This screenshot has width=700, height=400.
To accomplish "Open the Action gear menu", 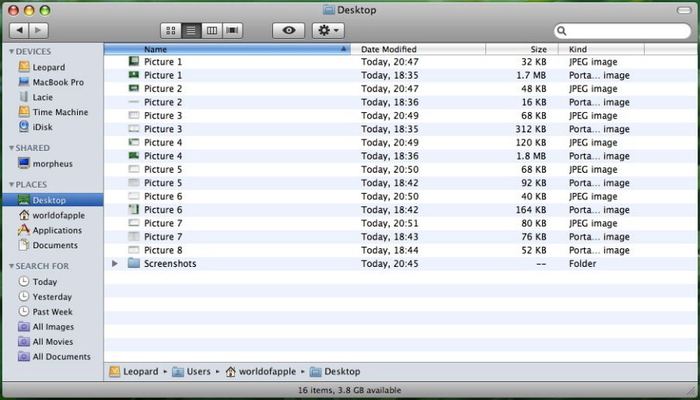I will pyautogui.click(x=328, y=30).
